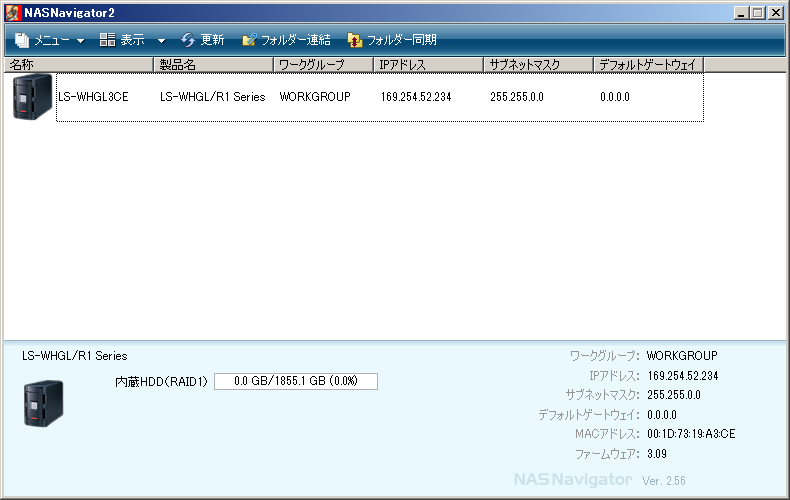
Task: Click the IPアドレス: label in details panel
Action: (615, 376)
